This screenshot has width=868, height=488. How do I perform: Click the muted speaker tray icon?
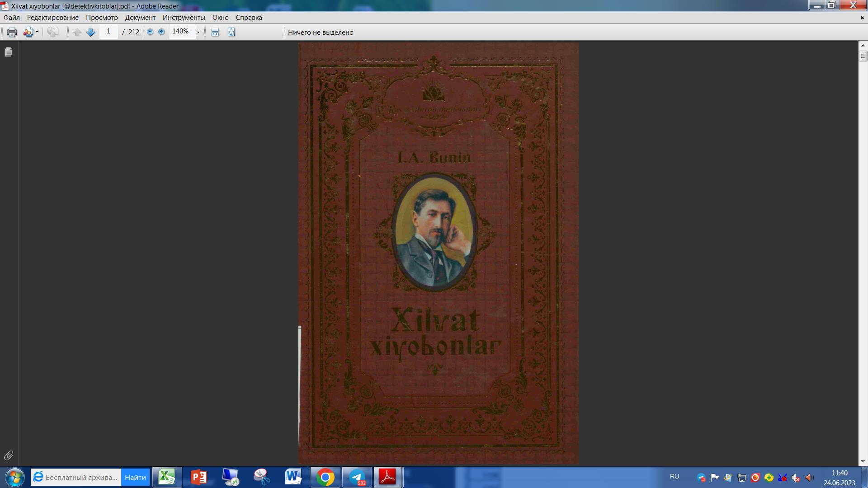(x=796, y=478)
